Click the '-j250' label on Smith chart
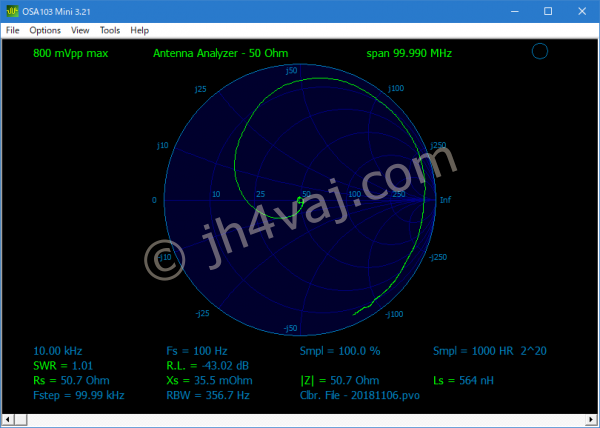Screen dimensions: 600x428 pos(438,257)
